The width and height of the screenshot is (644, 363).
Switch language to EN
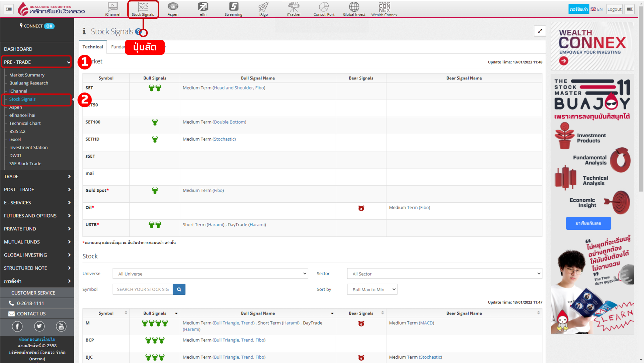pos(597,9)
